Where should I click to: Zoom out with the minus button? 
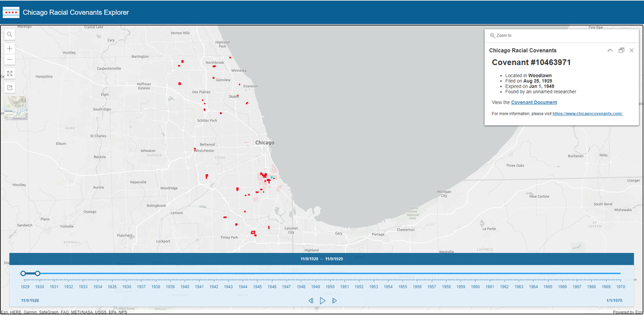10,59
